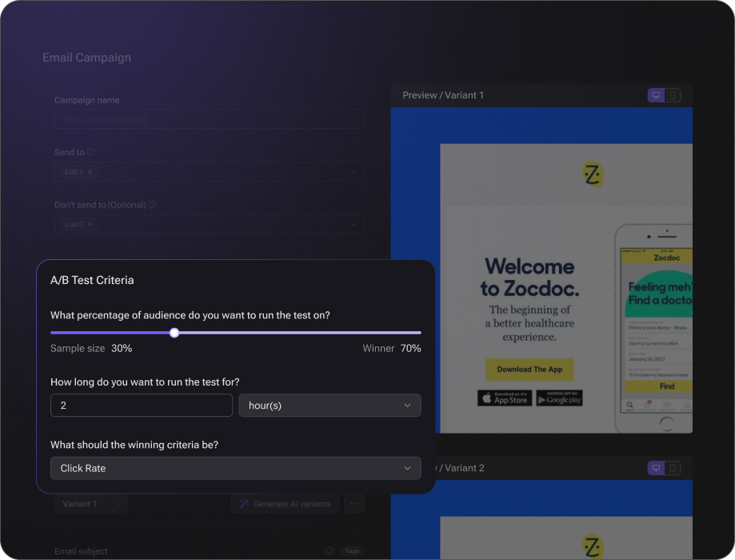Click Download The App in the email preview
The image size is (735, 560).
click(529, 370)
